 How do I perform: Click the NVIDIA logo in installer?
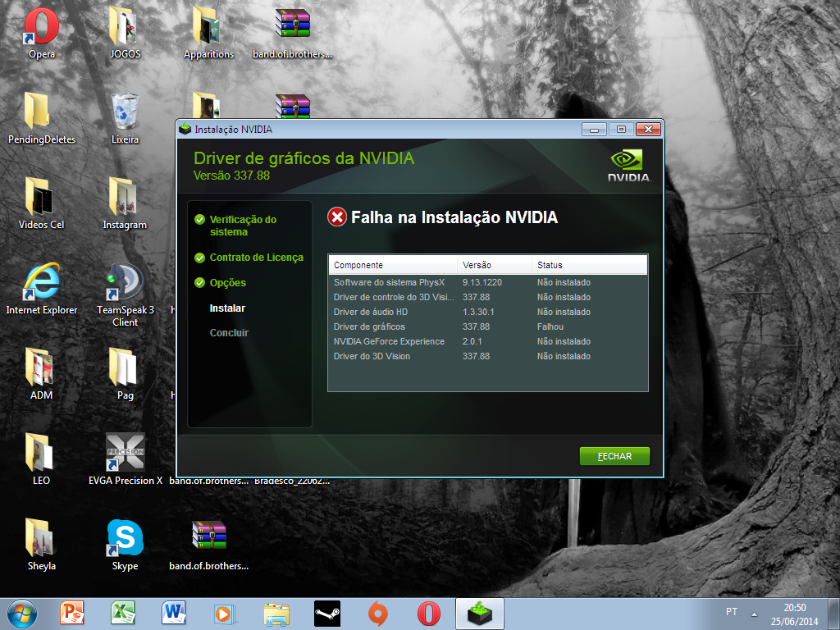pos(628,166)
